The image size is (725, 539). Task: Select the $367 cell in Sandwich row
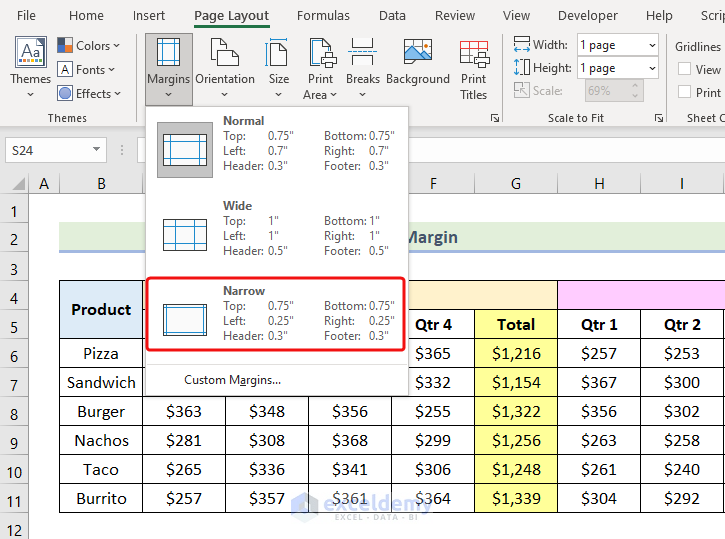click(599, 382)
